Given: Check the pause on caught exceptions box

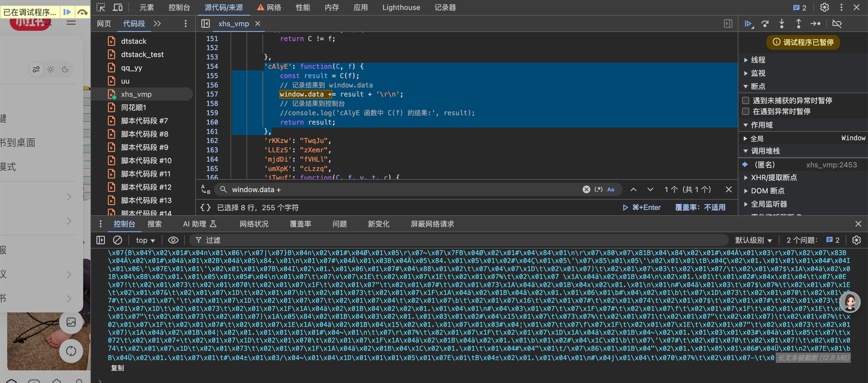Looking at the screenshot, I should pos(746,111).
